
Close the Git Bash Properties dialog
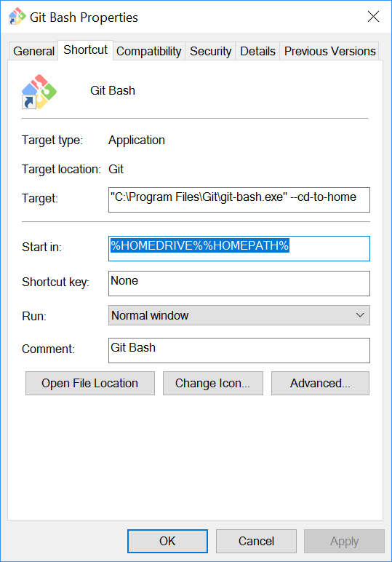point(373,17)
